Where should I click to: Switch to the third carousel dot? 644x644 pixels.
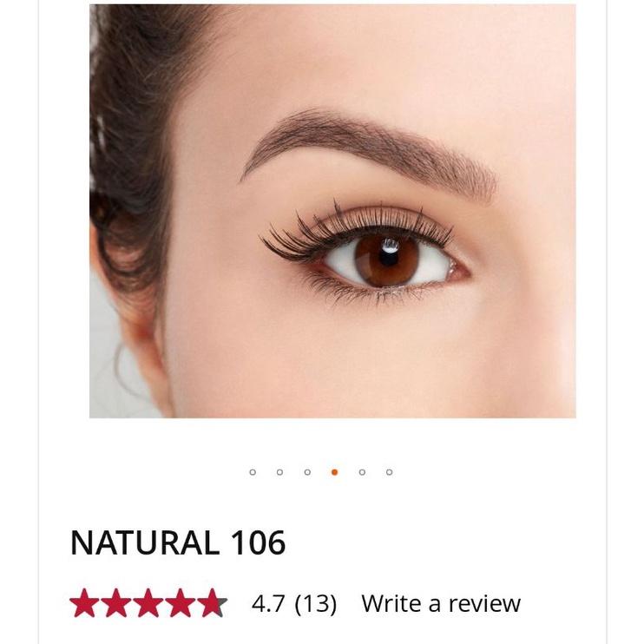click(x=307, y=472)
